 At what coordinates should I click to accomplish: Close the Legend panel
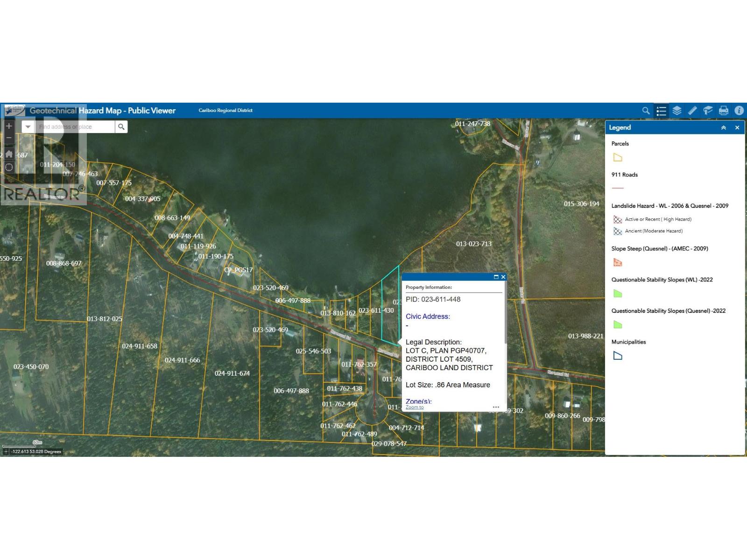[x=737, y=128]
